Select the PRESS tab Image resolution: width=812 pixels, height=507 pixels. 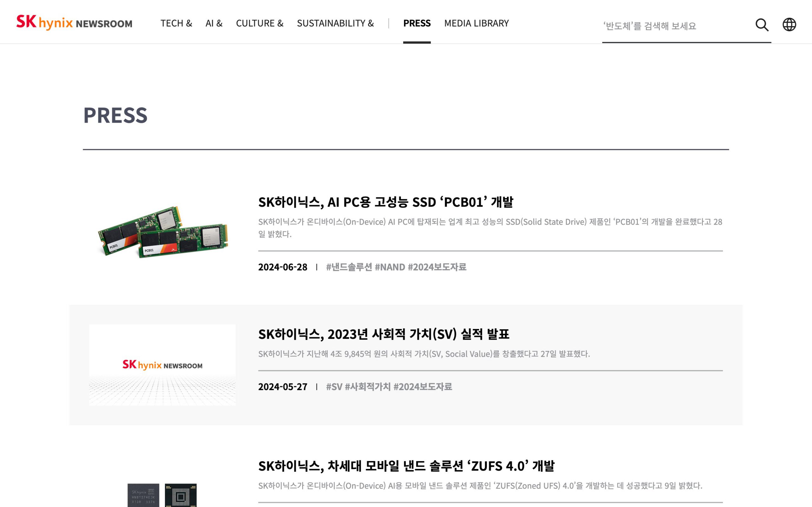point(417,23)
